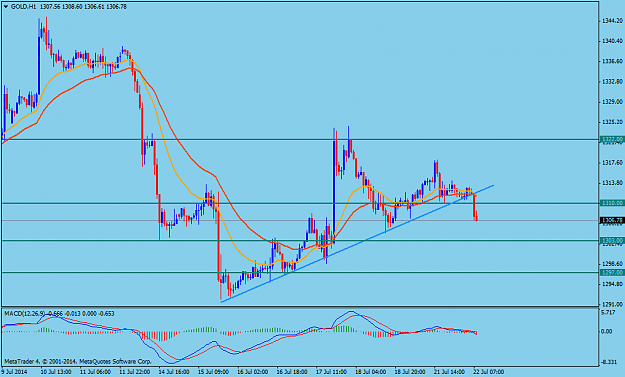Screen dimensions: 625x377
Task: Click the 1303.00 horizontal line price label
Action: click(611, 240)
